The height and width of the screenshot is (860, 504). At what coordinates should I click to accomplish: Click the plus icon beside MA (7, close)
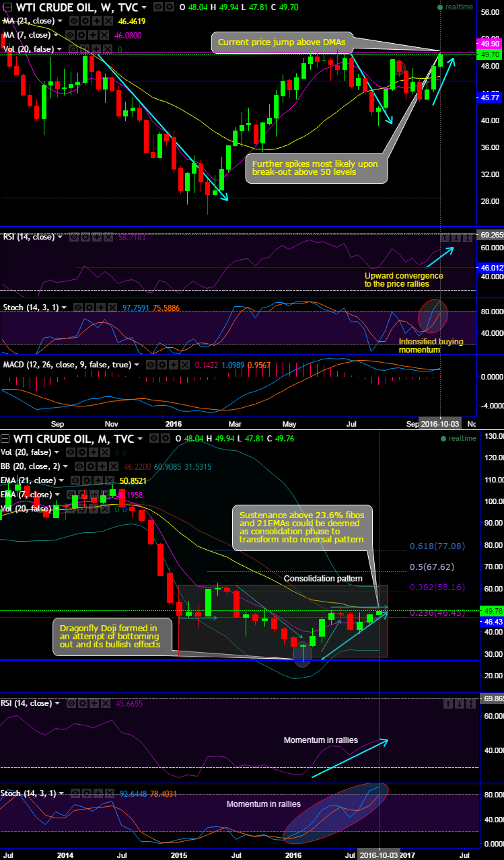tap(92, 35)
